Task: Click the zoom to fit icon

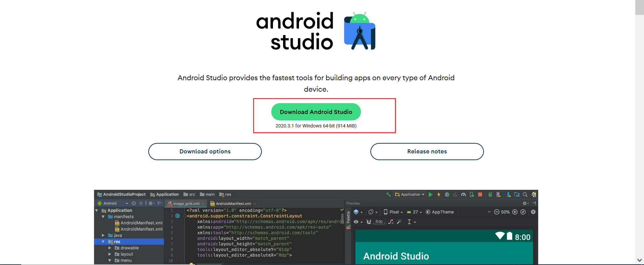Action: click(523, 212)
